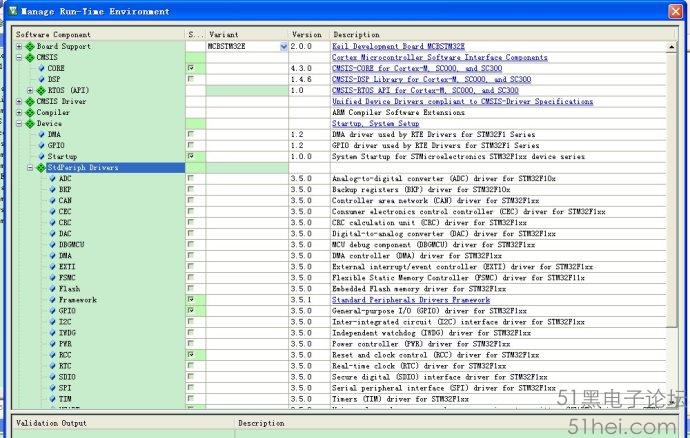Expand the Board Support tree node
This screenshot has height=438, width=690.
pyautogui.click(x=19, y=46)
